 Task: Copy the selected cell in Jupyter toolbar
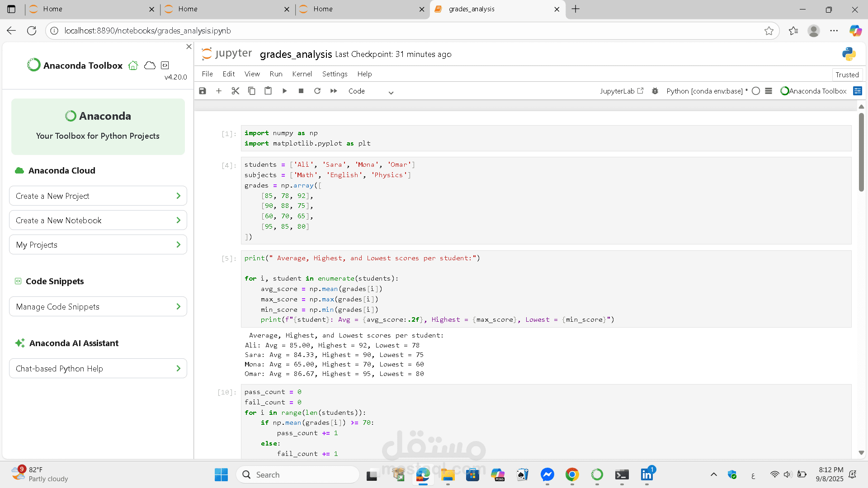(x=252, y=91)
